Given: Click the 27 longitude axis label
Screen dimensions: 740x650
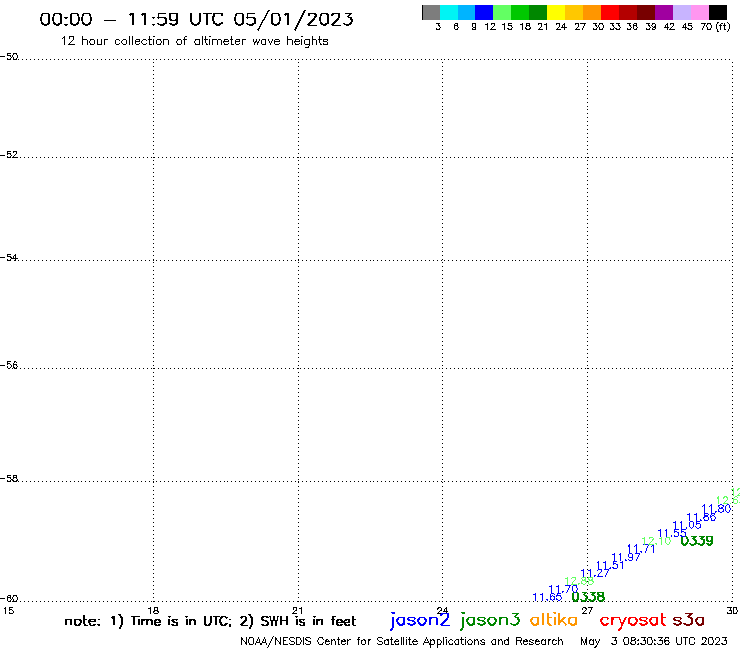Looking at the screenshot, I should point(587,610).
